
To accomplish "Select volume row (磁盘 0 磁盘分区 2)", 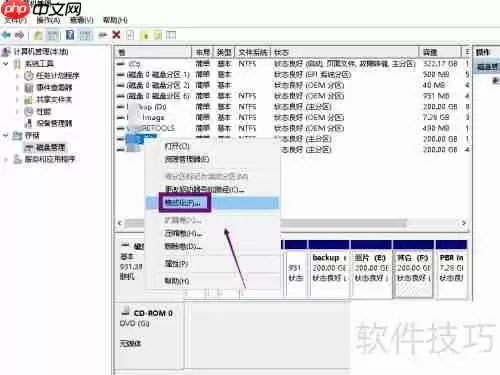I will pyautogui.click(x=158, y=85).
